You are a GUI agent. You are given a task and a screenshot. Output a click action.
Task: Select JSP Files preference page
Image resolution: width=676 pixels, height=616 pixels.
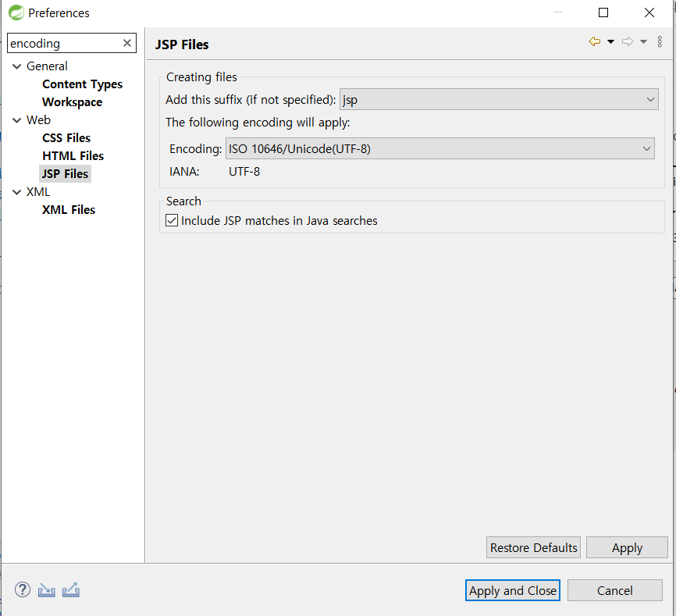click(x=65, y=174)
